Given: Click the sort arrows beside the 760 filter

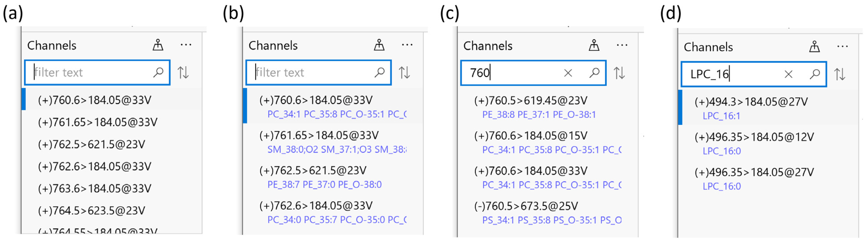Looking at the screenshot, I should (619, 73).
